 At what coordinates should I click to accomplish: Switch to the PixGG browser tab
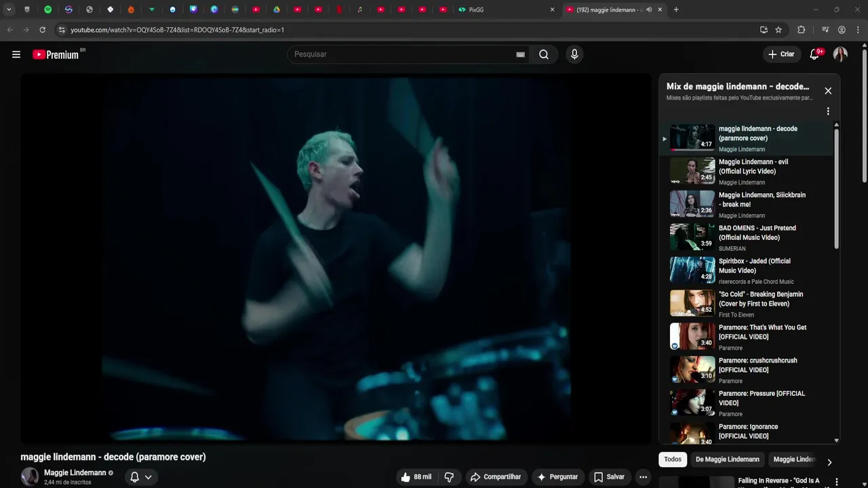505,9
